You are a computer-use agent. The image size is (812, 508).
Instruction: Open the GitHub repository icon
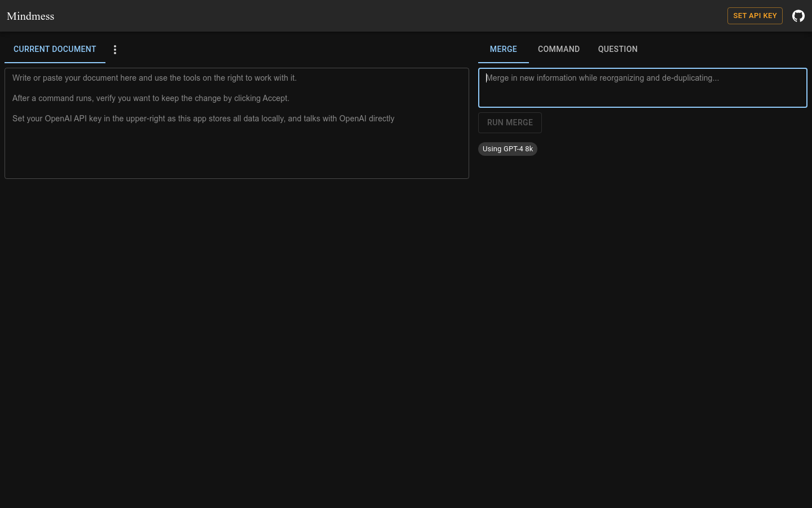coord(798,16)
